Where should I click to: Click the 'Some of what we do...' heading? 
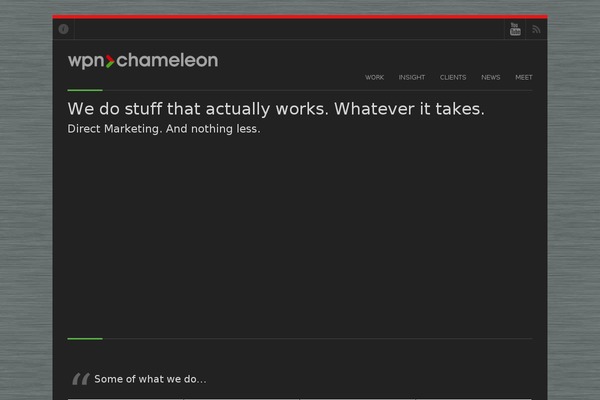pos(150,379)
